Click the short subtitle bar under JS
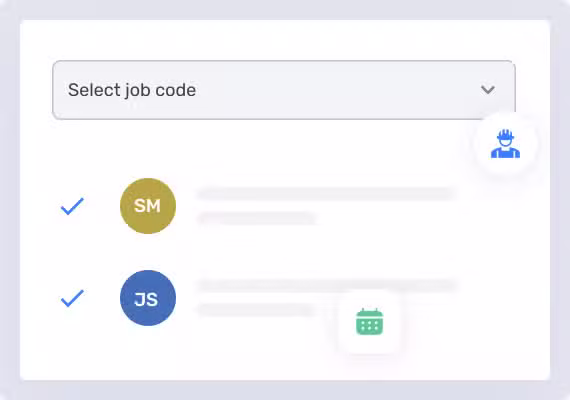570x400 pixels. point(257,310)
